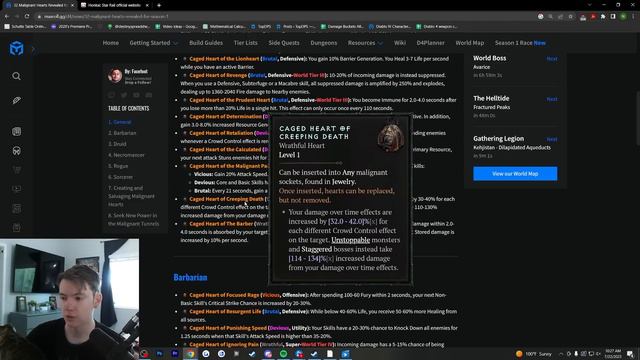Click the View our World Map button
The image size is (640, 360).
click(x=515, y=173)
